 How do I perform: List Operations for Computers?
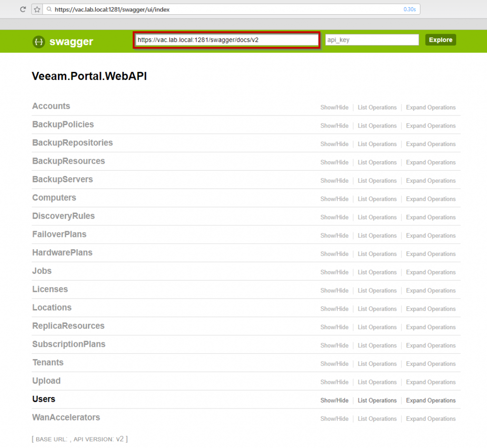point(377,199)
